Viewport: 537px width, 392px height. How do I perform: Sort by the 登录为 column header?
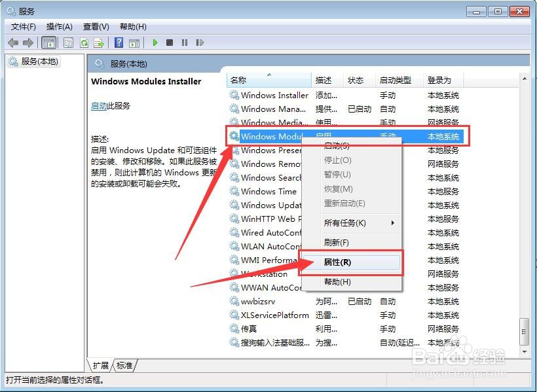[x=443, y=80]
